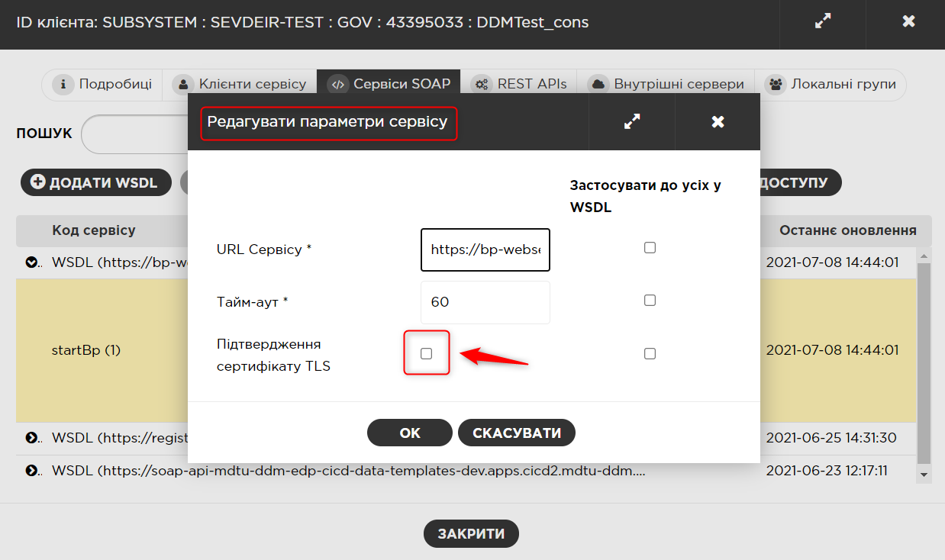Click the СКАСУВАТИ button
The height and width of the screenshot is (560, 945).
(517, 433)
